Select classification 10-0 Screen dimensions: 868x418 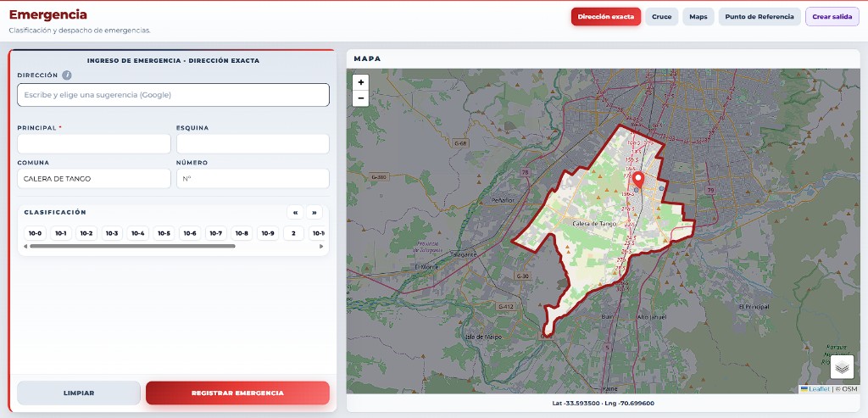click(35, 234)
